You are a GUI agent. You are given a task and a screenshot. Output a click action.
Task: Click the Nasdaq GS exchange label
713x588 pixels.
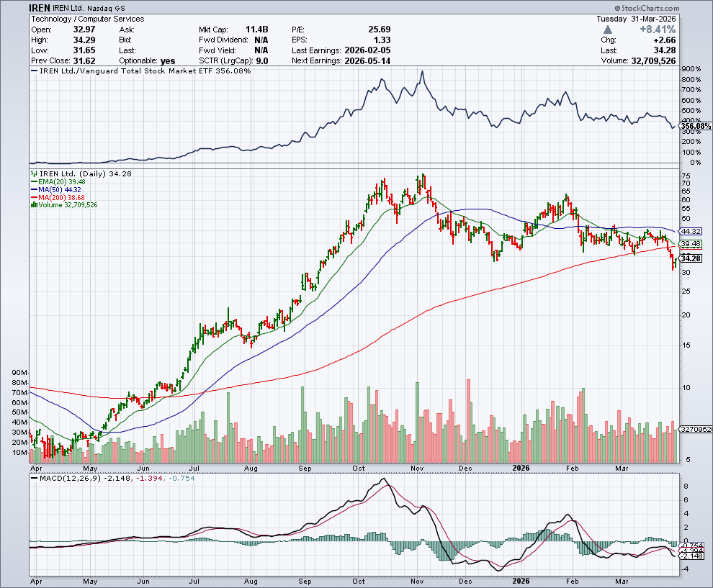pyautogui.click(x=105, y=8)
